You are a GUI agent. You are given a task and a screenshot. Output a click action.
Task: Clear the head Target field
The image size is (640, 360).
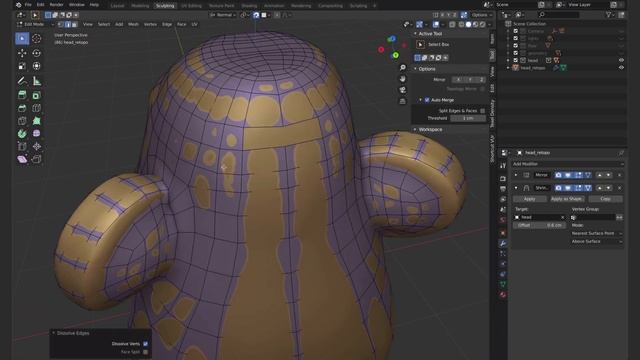click(x=562, y=218)
